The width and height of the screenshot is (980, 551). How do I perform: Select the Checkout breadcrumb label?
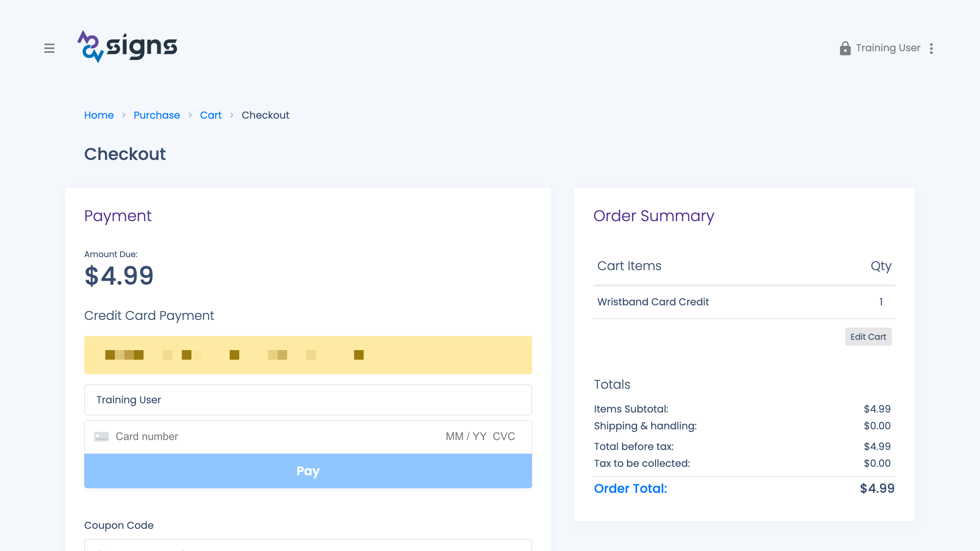tap(265, 115)
